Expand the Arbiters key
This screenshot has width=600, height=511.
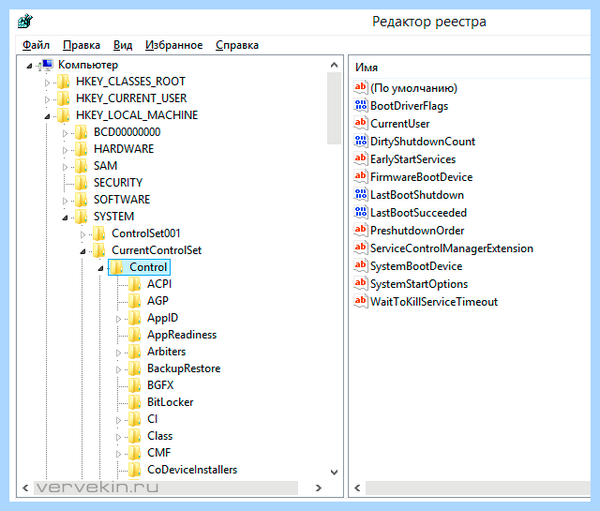tap(118, 353)
